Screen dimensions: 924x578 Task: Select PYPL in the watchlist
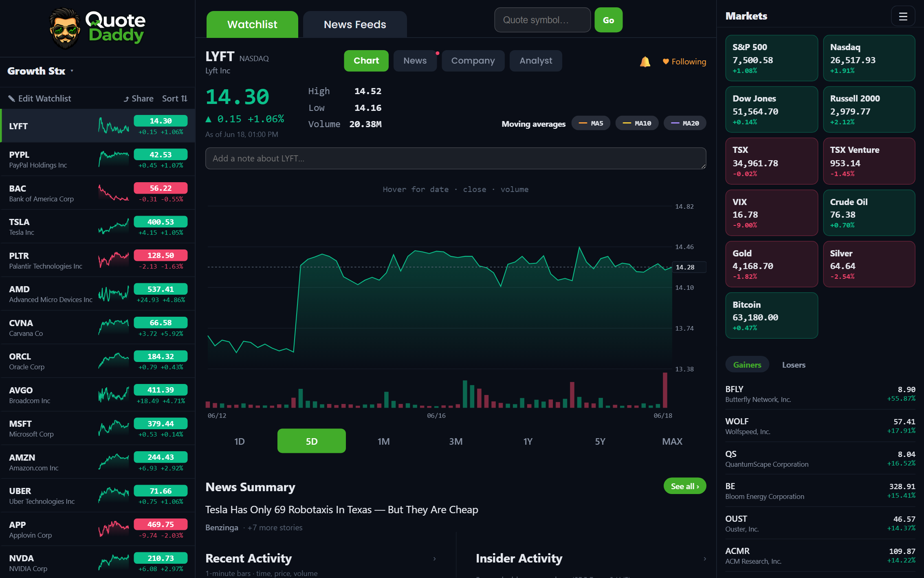click(x=98, y=159)
